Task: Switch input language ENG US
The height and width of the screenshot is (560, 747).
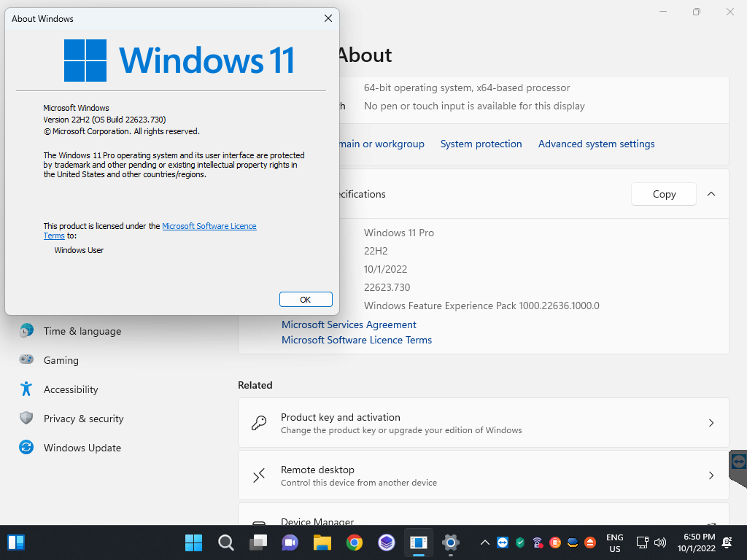Action: coord(614,542)
